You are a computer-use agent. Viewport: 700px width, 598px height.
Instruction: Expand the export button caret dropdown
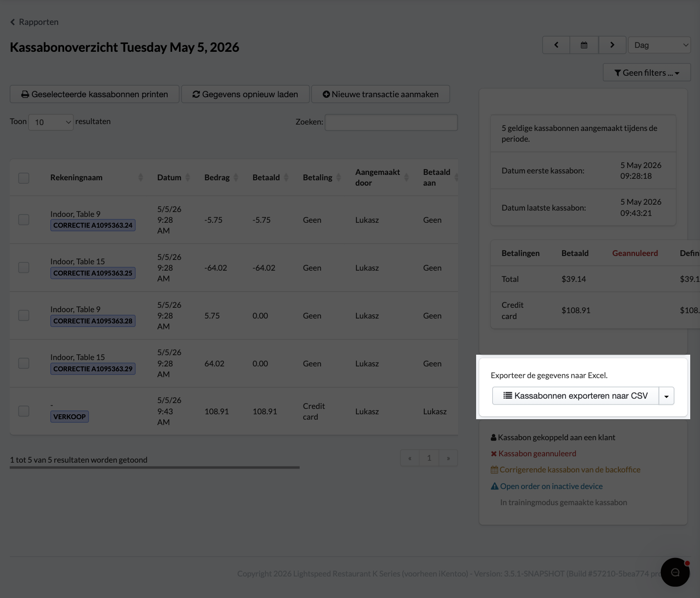(666, 396)
